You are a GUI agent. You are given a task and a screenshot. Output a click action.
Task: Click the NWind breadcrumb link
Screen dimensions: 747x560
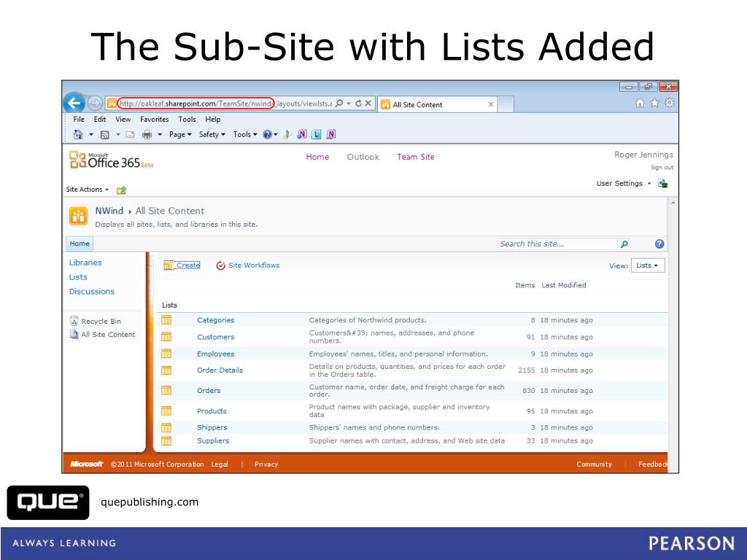point(109,211)
